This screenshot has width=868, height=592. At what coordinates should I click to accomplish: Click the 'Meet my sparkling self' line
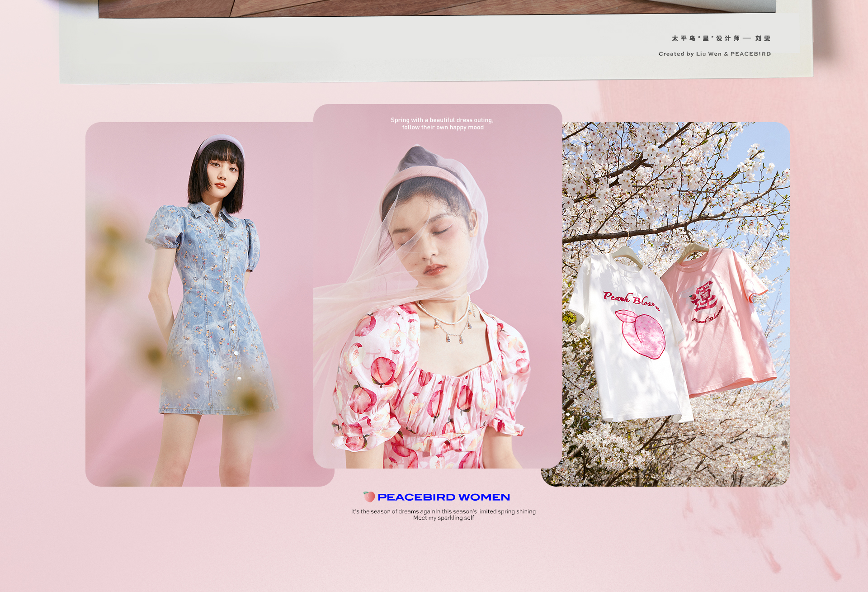click(443, 518)
